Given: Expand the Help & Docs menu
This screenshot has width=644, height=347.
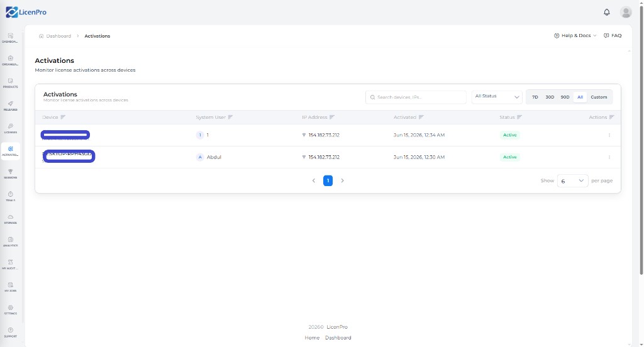Looking at the screenshot, I should pos(575,36).
